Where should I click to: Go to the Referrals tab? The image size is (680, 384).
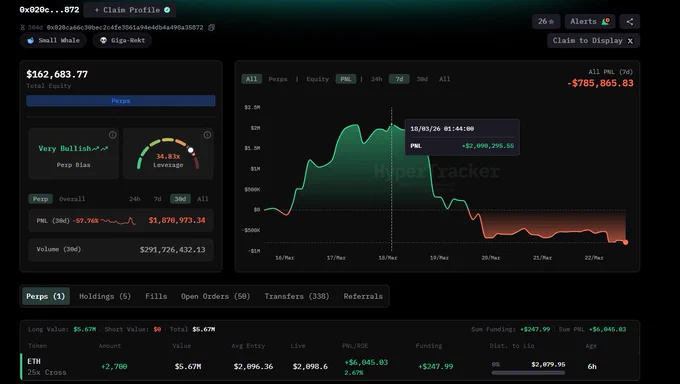pyautogui.click(x=363, y=296)
